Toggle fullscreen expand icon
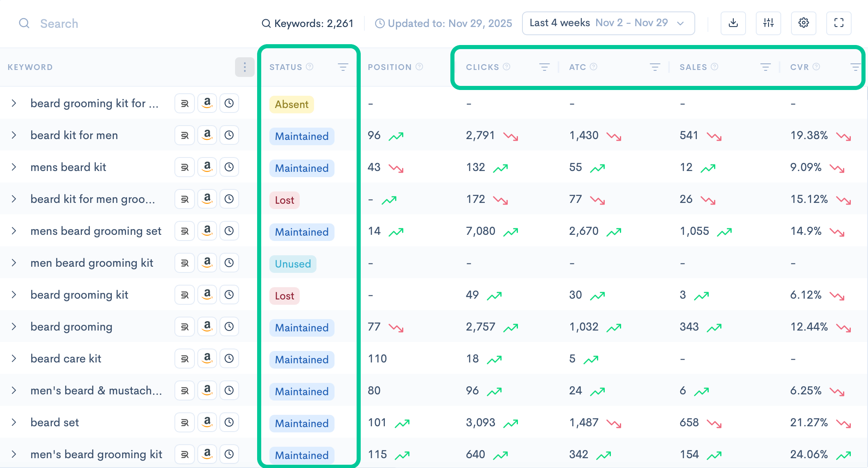 coord(839,23)
